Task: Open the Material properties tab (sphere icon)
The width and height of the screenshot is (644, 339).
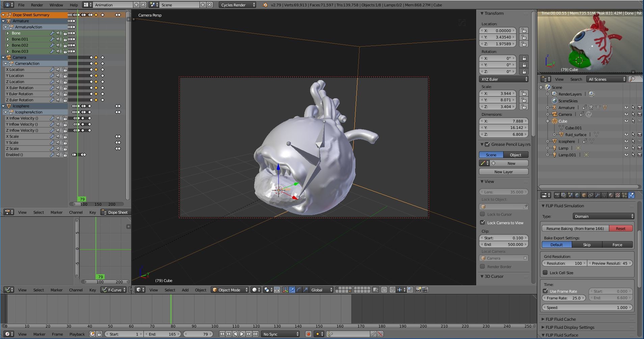Action: click(x=611, y=195)
